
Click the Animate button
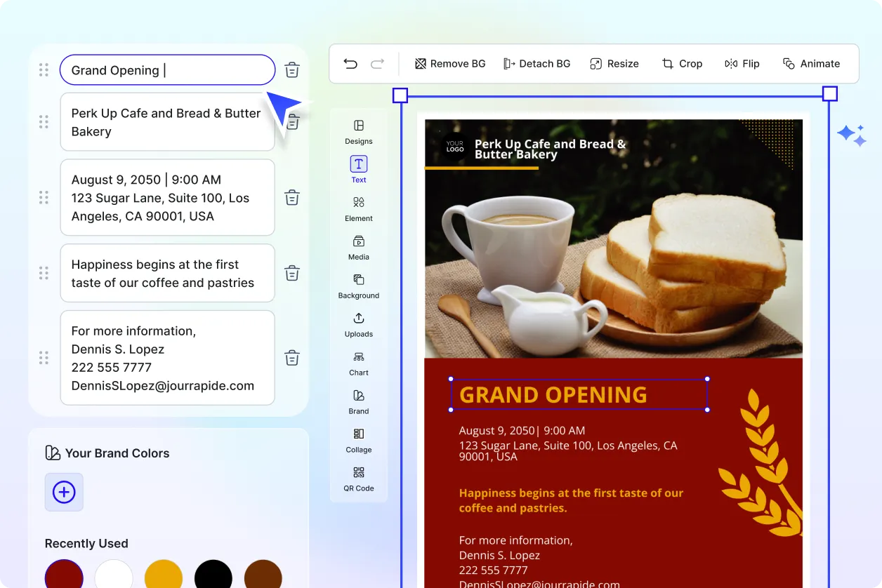[812, 63]
